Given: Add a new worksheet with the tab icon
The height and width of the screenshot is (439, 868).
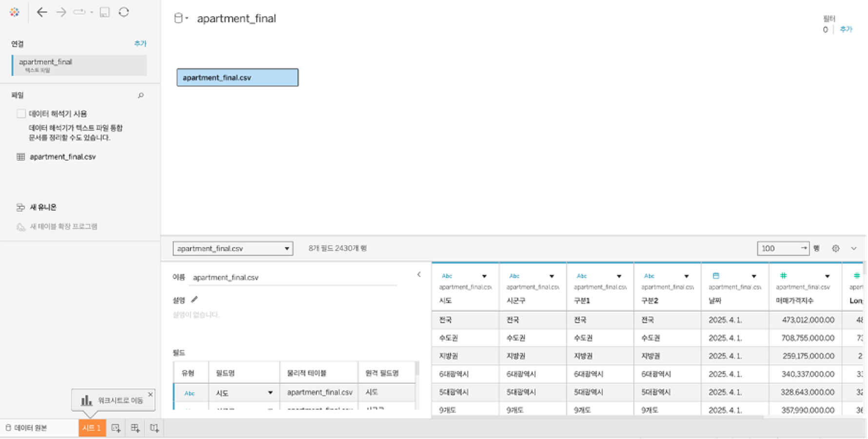Looking at the screenshot, I should click(116, 428).
